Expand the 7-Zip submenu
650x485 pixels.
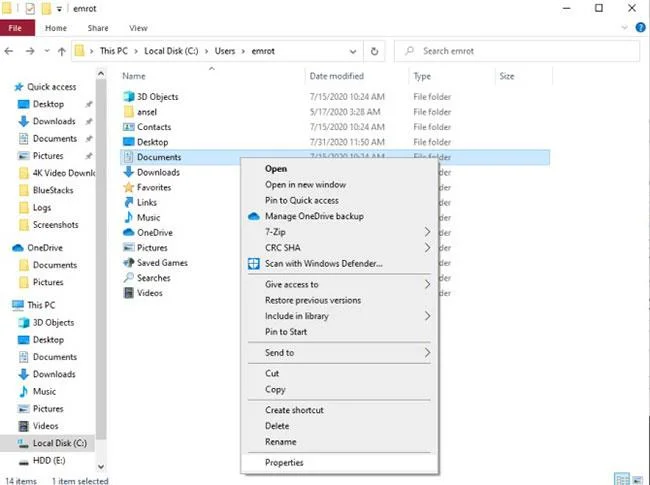[339, 232]
